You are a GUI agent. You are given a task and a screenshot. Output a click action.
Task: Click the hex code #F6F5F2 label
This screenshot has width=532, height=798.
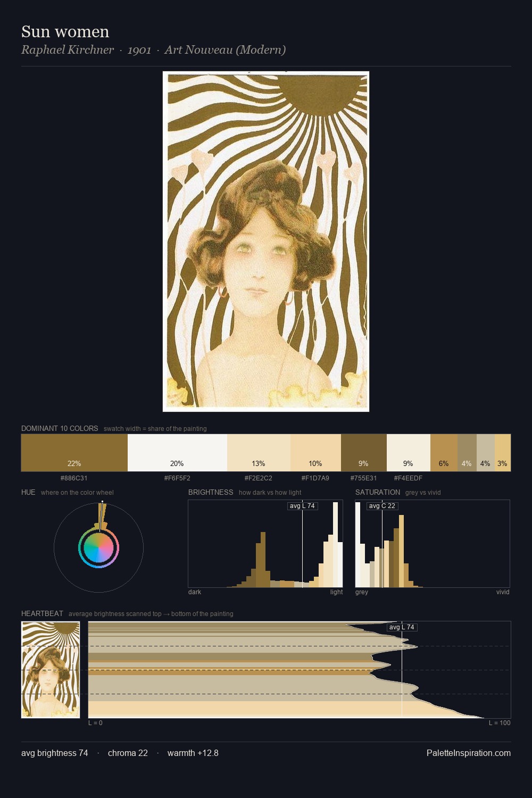pos(177,478)
